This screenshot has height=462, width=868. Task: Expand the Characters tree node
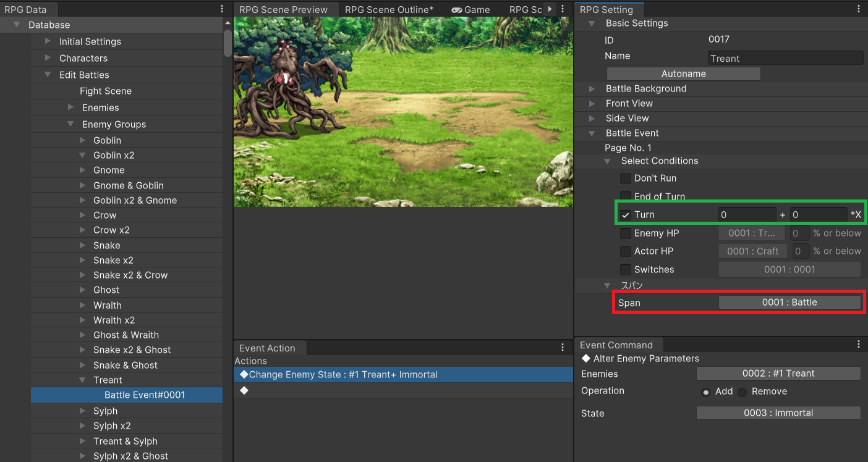coord(48,58)
